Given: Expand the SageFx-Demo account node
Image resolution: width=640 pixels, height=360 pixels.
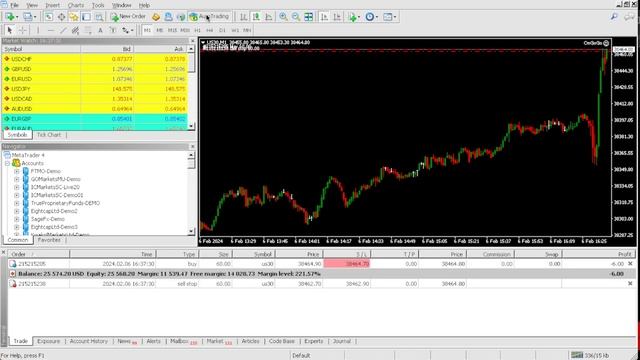Looking at the screenshot, I should click(17, 219).
